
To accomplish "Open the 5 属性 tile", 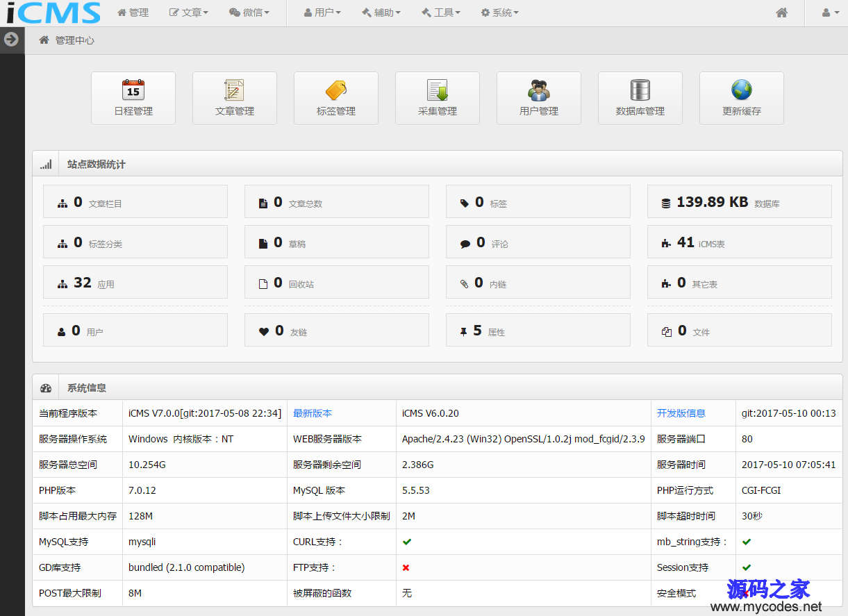I will [x=538, y=330].
